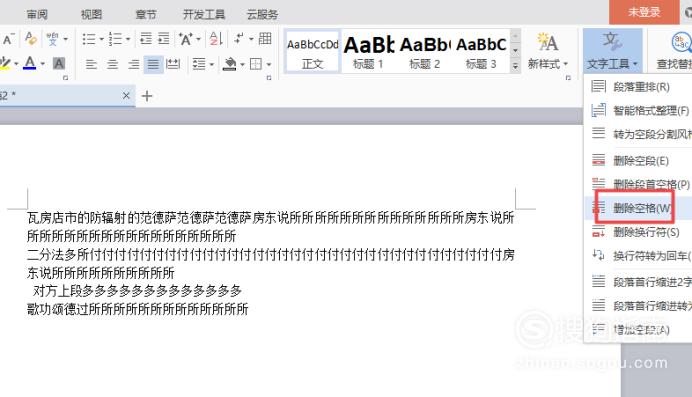Choose 删除换行符(S) menu item

tap(639, 232)
